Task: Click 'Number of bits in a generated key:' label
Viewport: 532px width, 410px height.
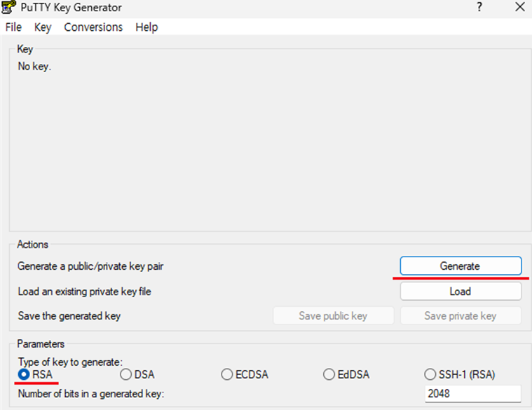Action: 91,394
